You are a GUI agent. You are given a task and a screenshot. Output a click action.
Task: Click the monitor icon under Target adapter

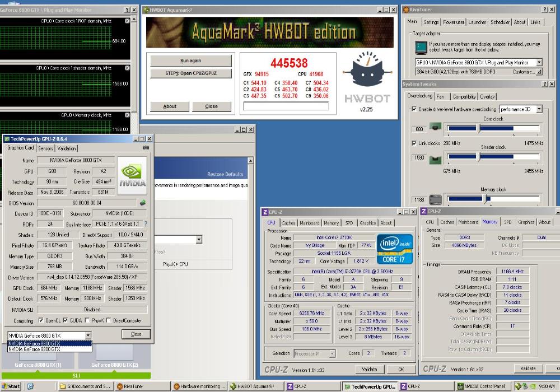click(x=421, y=47)
